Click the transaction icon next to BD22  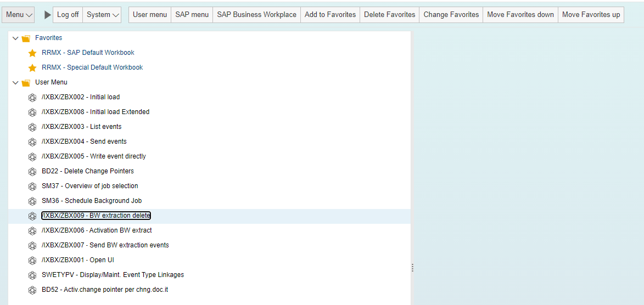32,171
